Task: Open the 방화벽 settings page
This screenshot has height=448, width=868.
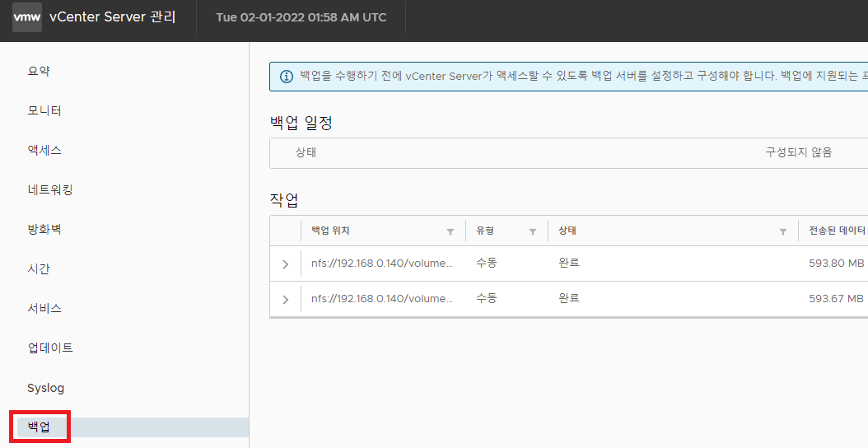Action: pyautogui.click(x=44, y=229)
